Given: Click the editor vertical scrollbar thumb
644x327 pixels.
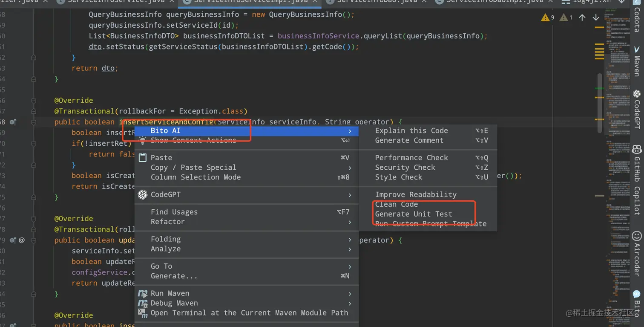Looking at the screenshot, I should 599,102.
